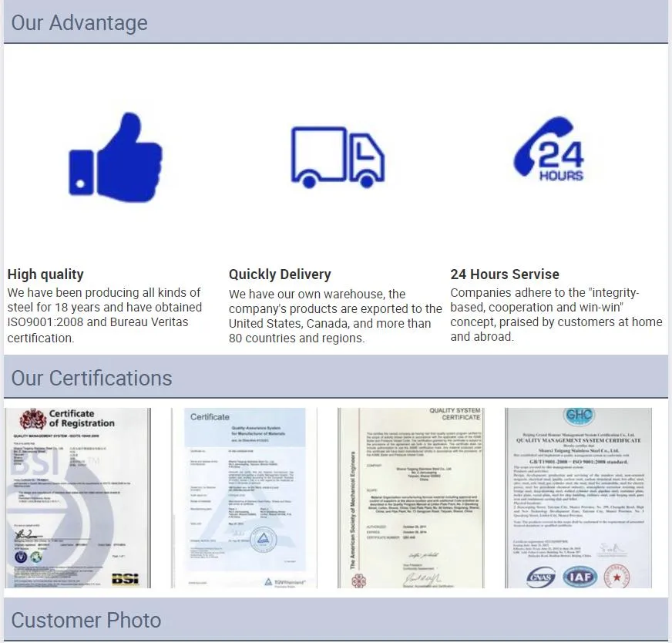Click the TÜVRheinland logo on second certificate
This screenshot has width=672, height=643.
click(285, 581)
